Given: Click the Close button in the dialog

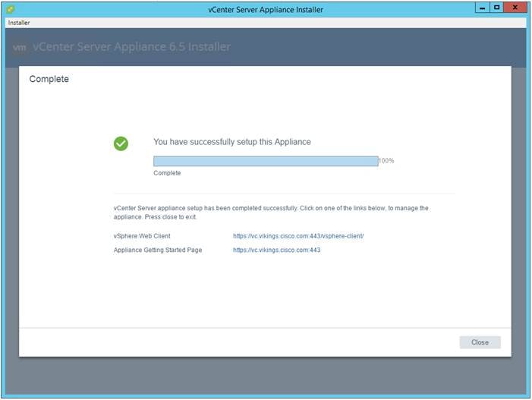Looking at the screenshot, I should click(x=480, y=342).
